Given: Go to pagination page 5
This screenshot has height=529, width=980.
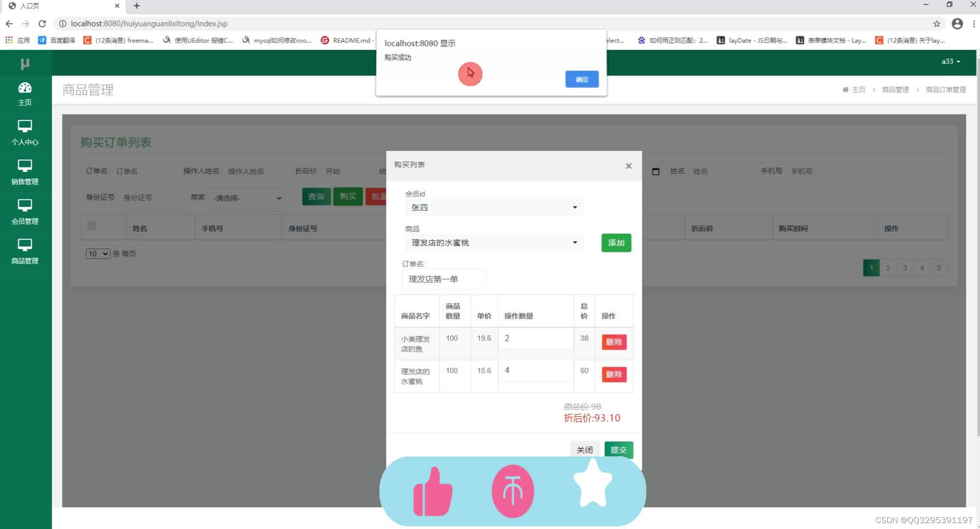Looking at the screenshot, I should tap(939, 268).
